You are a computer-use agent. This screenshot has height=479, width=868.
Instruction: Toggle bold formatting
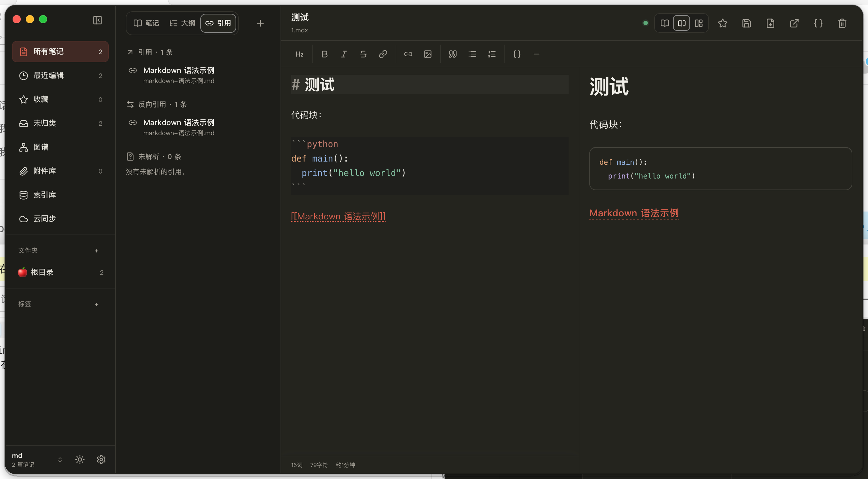coord(324,54)
